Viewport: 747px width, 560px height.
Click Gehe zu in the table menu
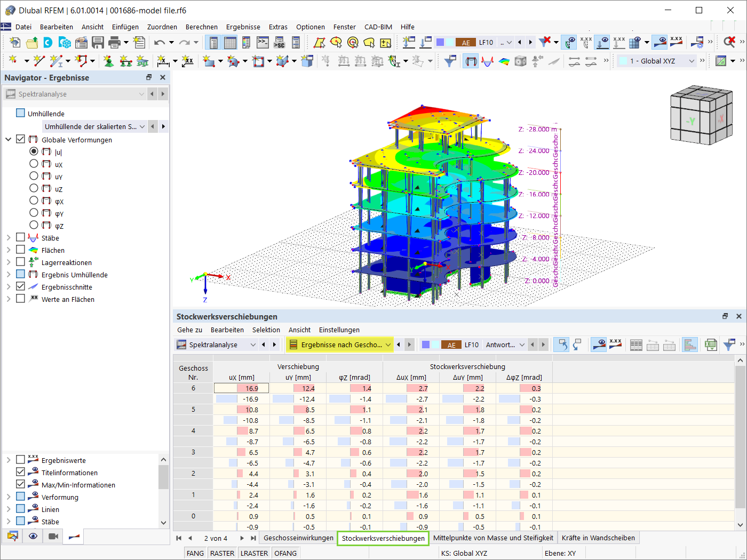(x=190, y=330)
